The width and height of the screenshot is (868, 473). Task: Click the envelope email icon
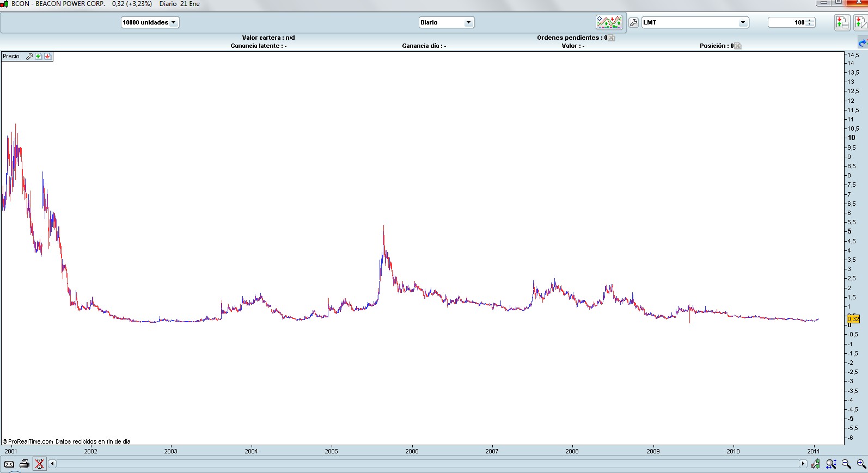tap(9, 464)
